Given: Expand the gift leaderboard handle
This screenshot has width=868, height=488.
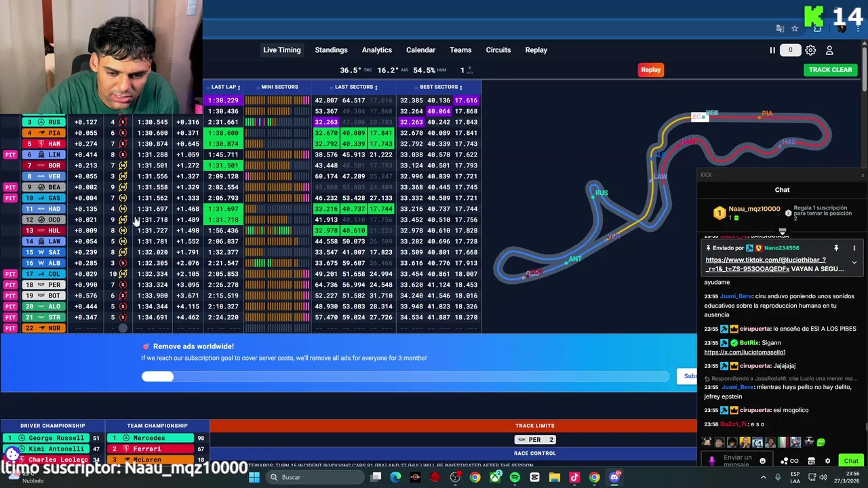Looking at the screenshot, I should pyautogui.click(x=783, y=232).
